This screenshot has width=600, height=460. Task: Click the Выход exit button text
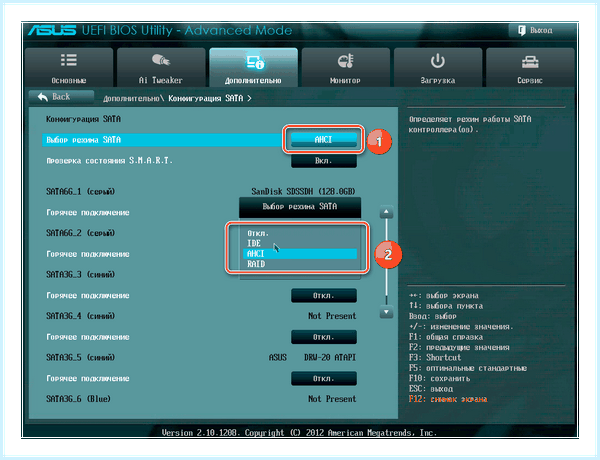coord(541,30)
